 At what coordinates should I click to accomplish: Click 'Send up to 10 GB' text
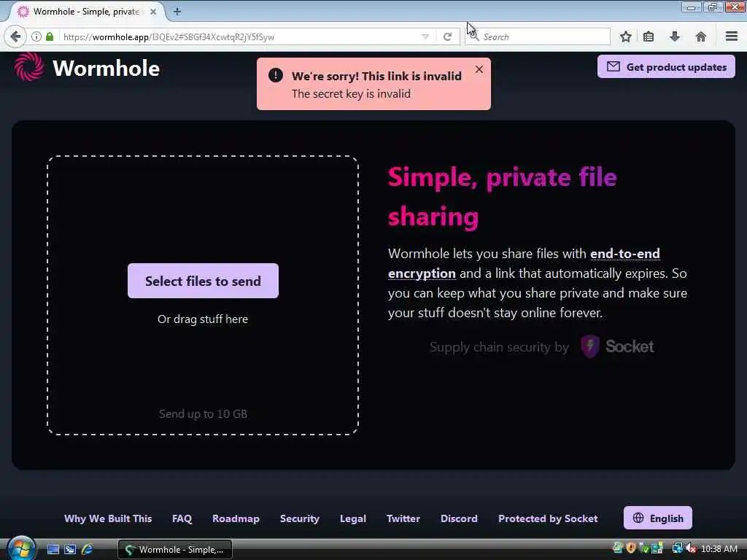click(x=203, y=414)
